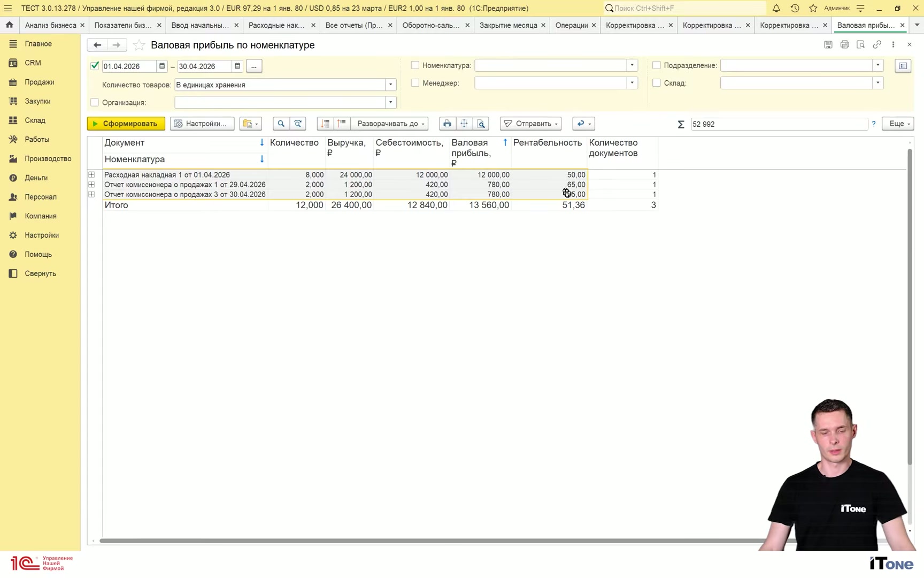Open the Настройки... report button

(x=202, y=124)
